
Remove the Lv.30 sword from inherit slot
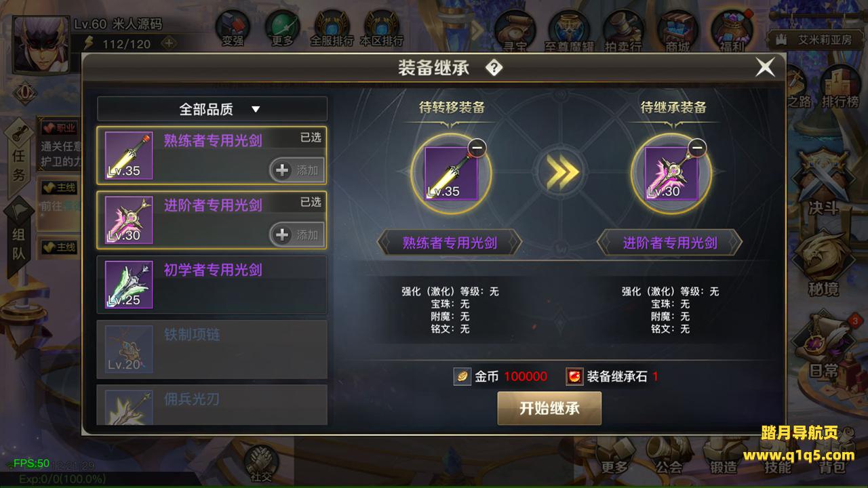(697, 148)
